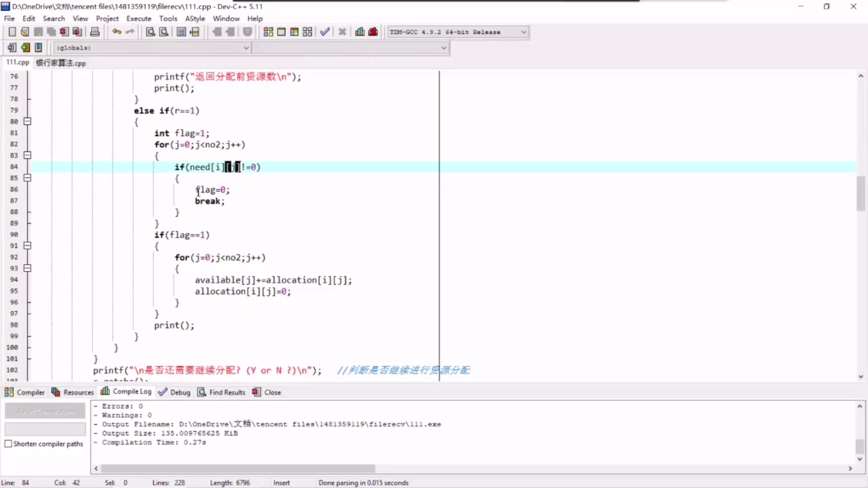The image size is (868, 488).
Task: Click the Debug checkmark icon
Action: [x=325, y=32]
